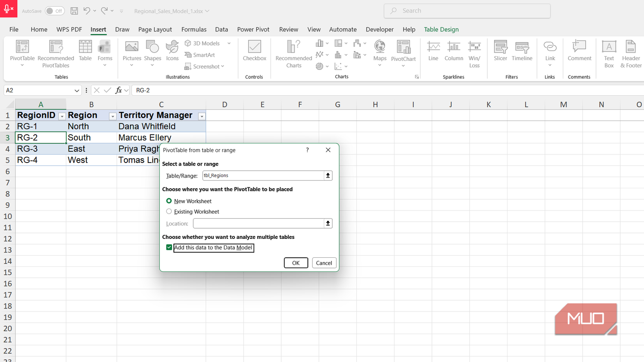Viewport: 644px width, 362px height.
Task: Click OK in the PivotTable dialog
Action: (296, 263)
